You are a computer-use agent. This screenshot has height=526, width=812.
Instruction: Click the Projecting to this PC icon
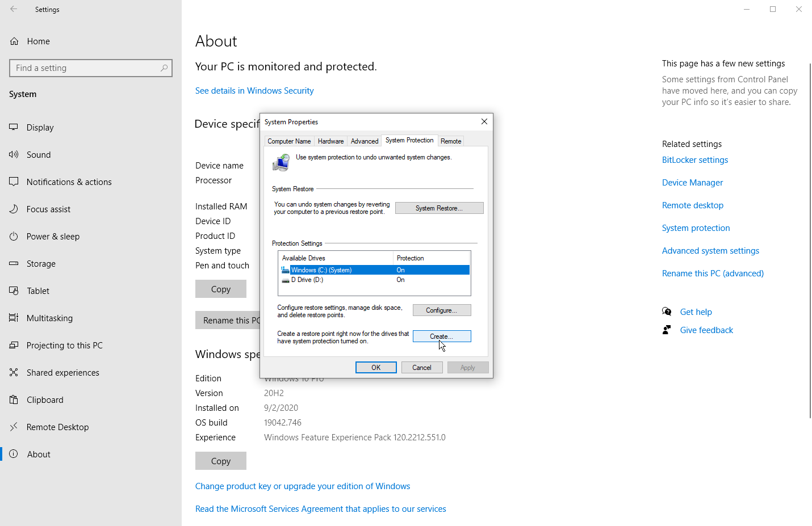14,346
